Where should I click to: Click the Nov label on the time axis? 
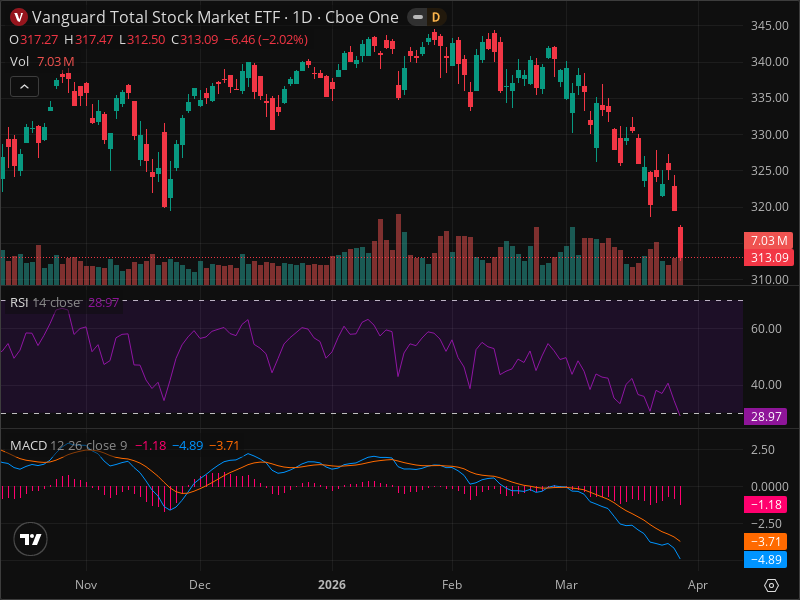pyautogui.click(x=86, y=585)
